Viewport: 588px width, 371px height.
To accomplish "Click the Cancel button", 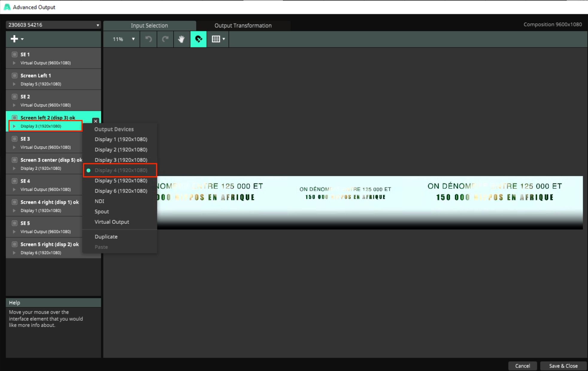I will [x=522, y=366].
